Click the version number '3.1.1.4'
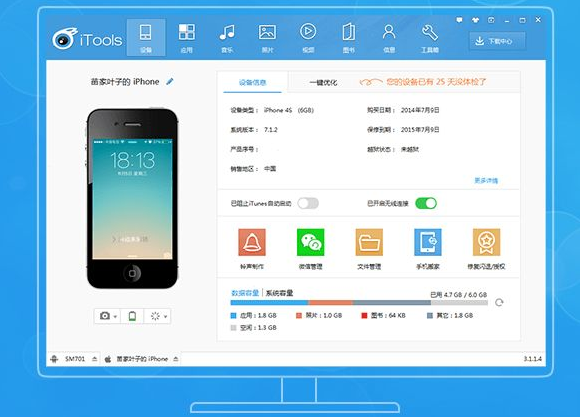The width and height of the screenshot is (580, 417). [533, 359]
